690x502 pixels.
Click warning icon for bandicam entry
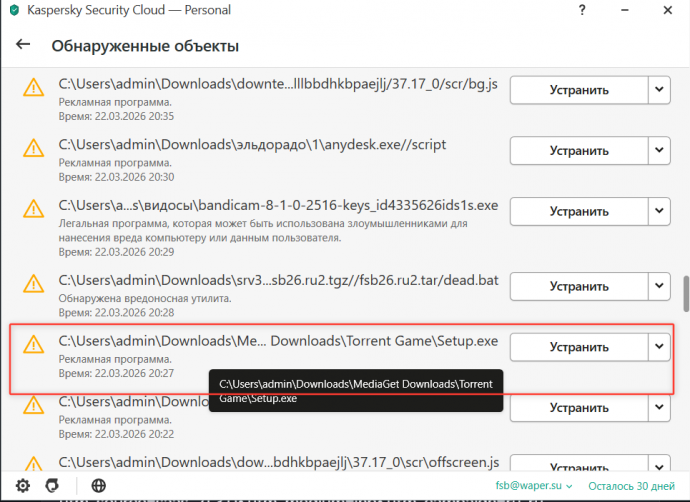point(34,212)
